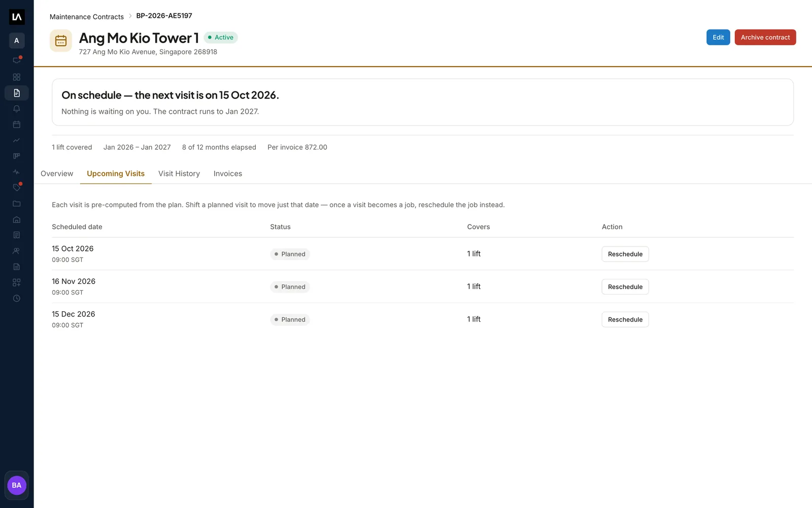Open the people/users icon in sidebar

(17, 251)
